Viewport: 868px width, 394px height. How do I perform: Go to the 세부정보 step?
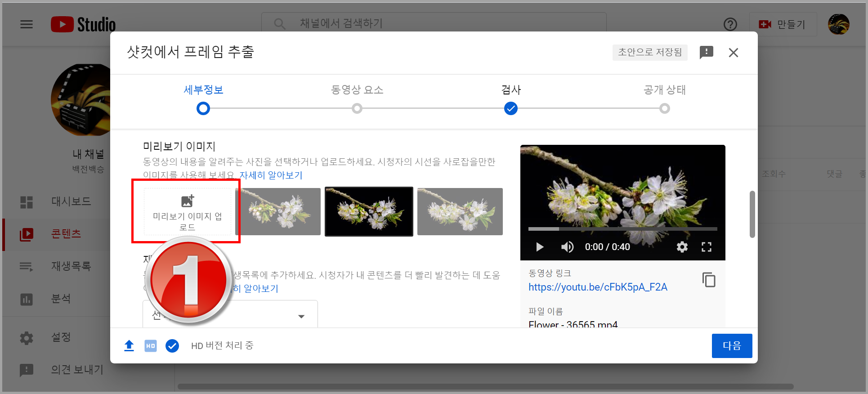[203, 90]
